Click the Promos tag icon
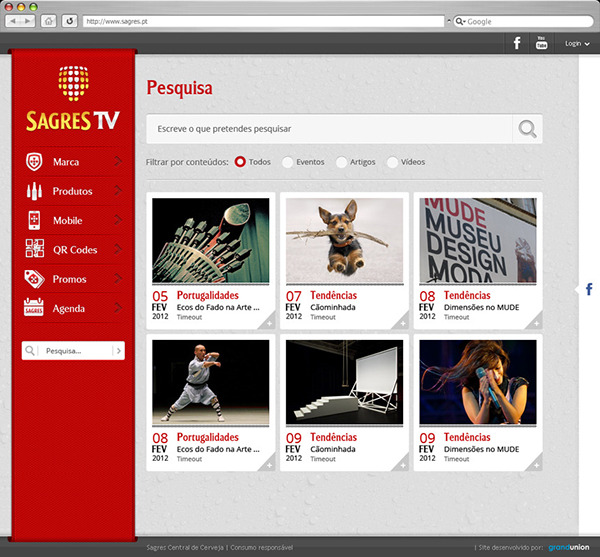The image size is (600, 557). pos(34,278)
